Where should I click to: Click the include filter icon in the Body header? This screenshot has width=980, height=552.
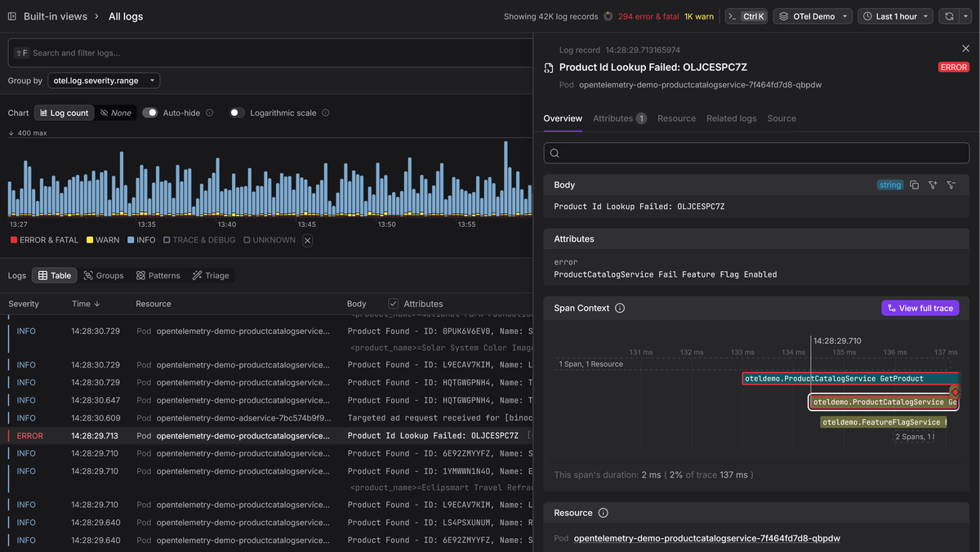(x=933, y=185)
